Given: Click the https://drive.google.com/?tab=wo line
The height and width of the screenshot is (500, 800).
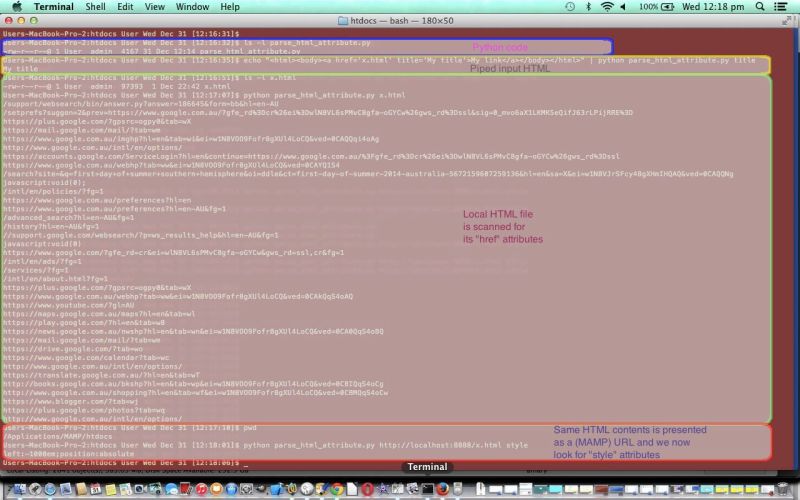Looking at the screenshot, I should [73, 349].
